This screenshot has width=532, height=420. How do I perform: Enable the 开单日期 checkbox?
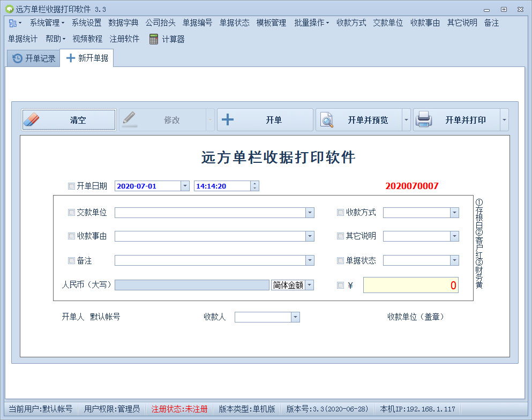pyautogui.click(x=71, y=186)
